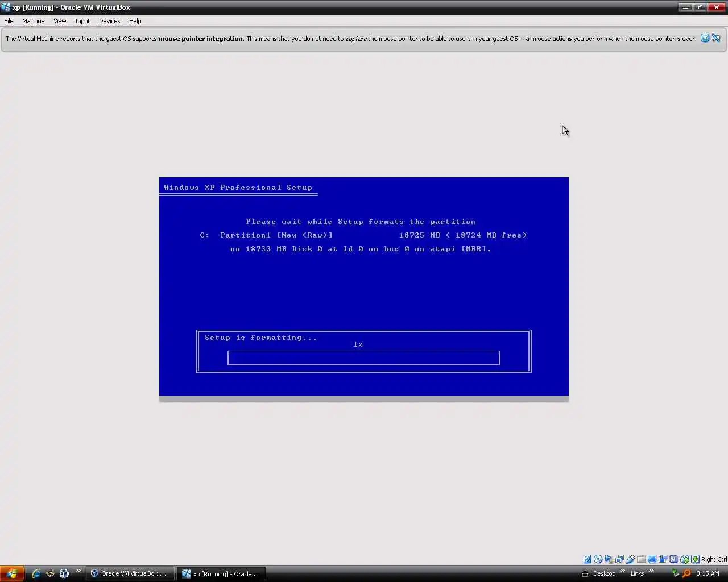Click the keyboard capture green arrow icon
This screenshot has width=728, height=582.
click(x=695, y=559)
